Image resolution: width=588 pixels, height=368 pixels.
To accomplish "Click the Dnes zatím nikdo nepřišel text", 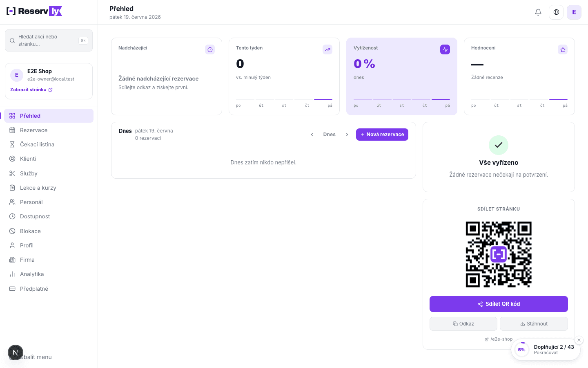I will click(x=263, y=162).
